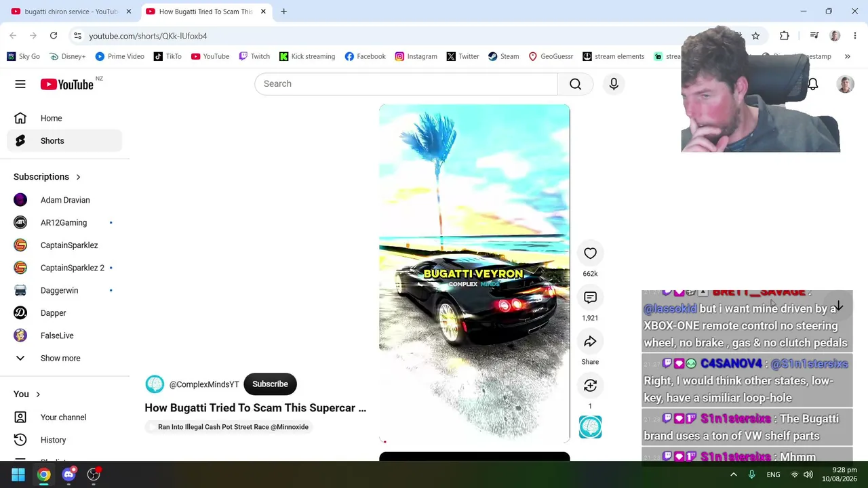Open the Chrome extensions puzzle icon

click(785, 35)
